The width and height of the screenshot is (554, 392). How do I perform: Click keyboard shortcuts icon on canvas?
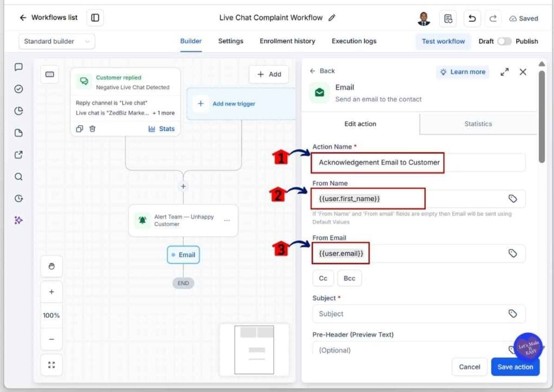50,75
